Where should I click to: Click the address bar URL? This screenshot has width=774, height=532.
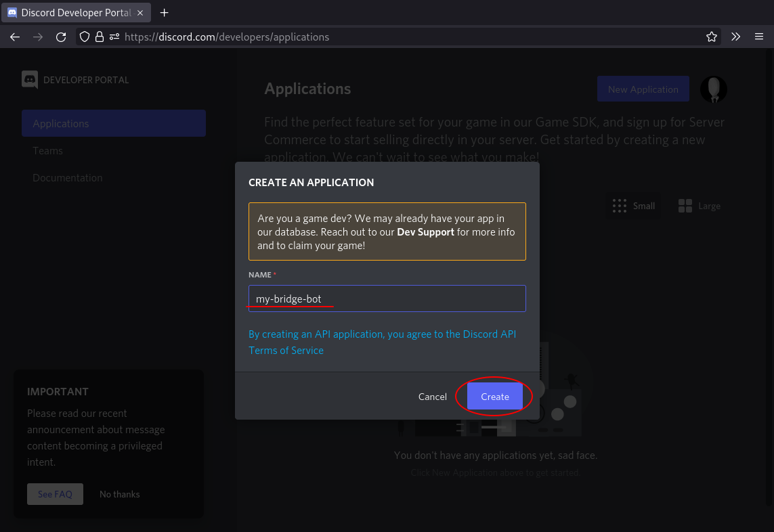[x=227, y=37]
